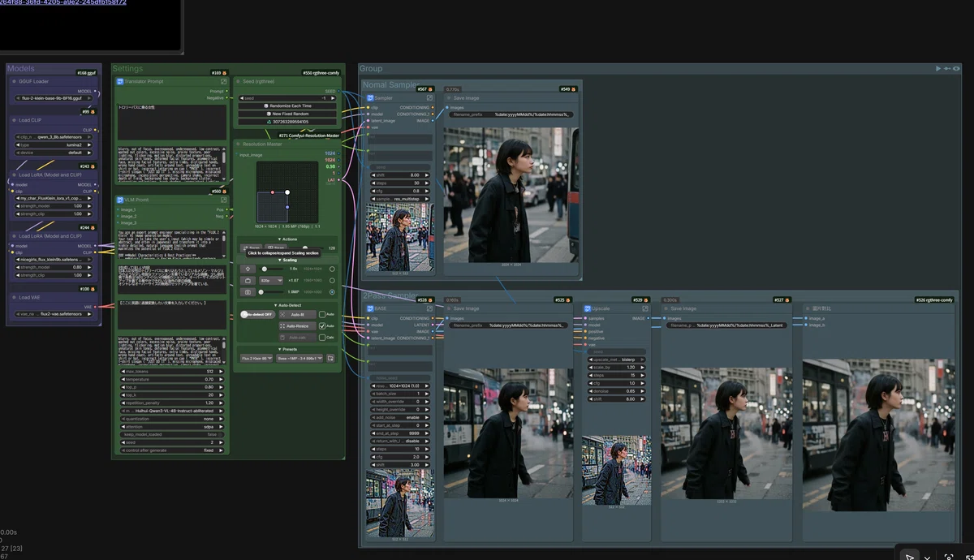Click Randomize Each Time button
974x560 pixels.
[287, 106]
